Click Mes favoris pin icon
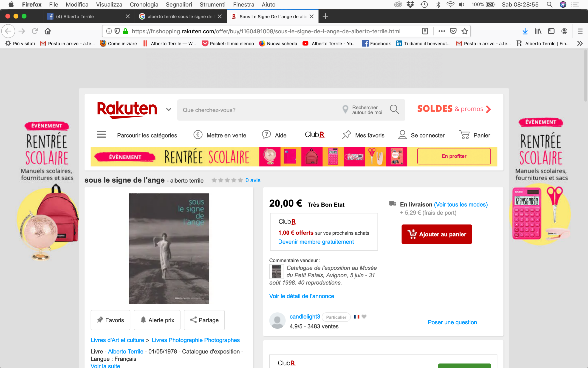Screen dimensions: 588x368 click(x=346, y=135)
